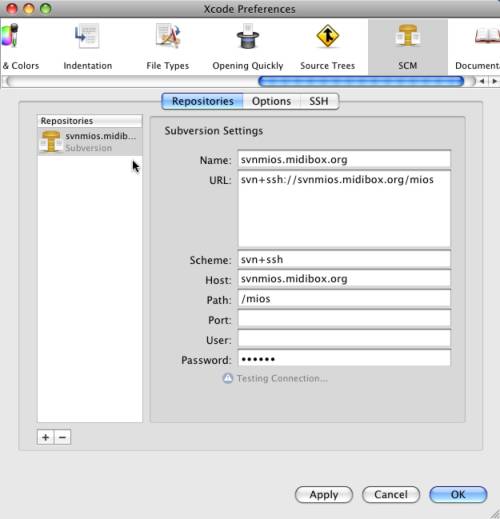Click the Subversion Settings heading
This screenshot has width=500, height=519.
tap(214, 131)
